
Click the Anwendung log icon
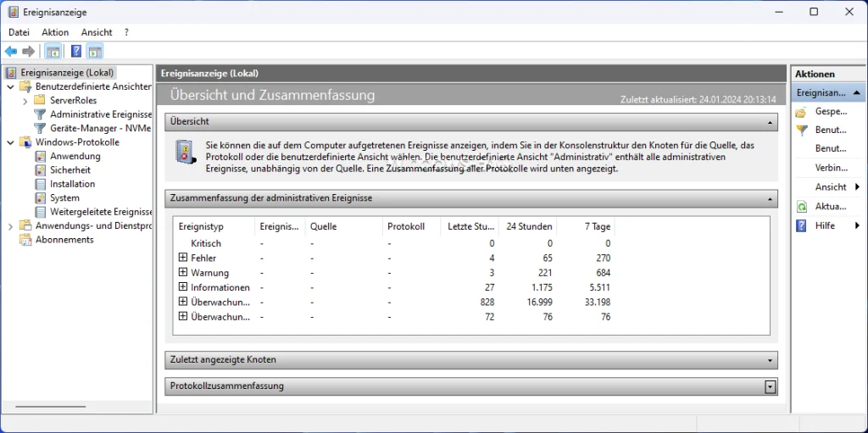click(x=40, y=156)
